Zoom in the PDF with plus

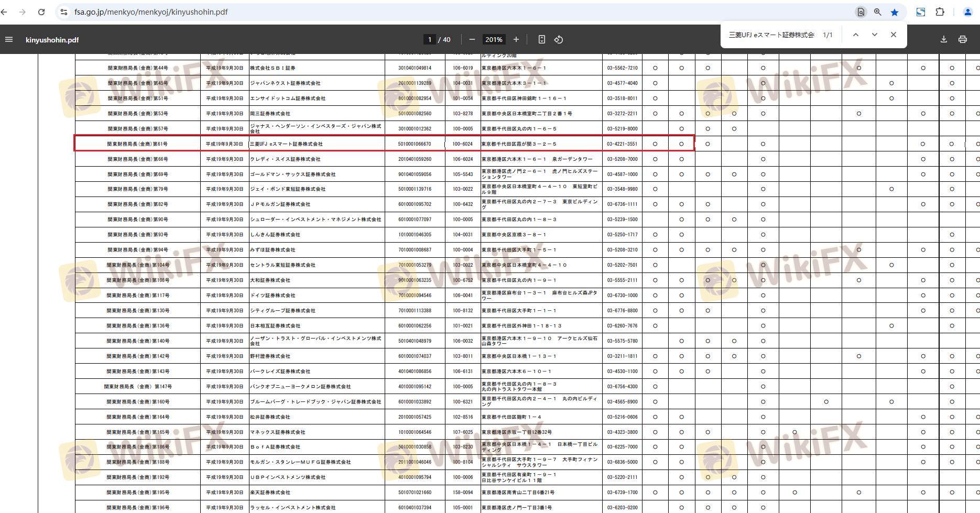click(516, 39)
